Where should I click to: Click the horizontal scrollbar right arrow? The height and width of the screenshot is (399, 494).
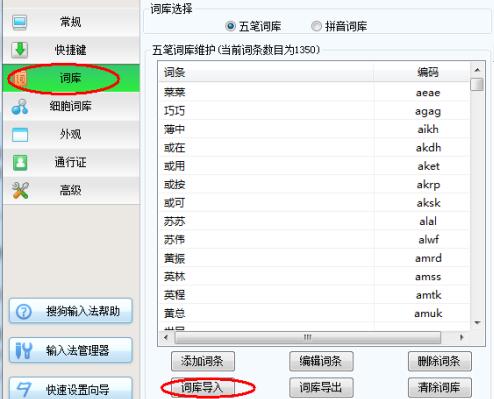[462, 337]
